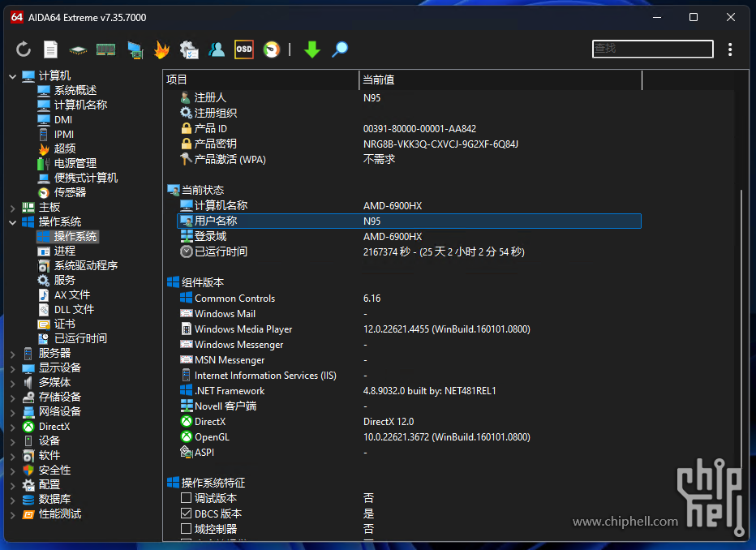Click the 调试版本 checkbox
756x550 pixels.
point(186,497)
